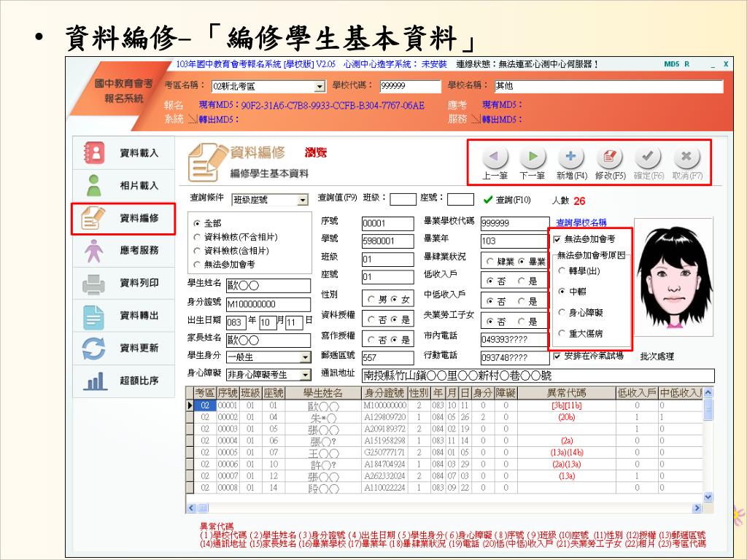The height and width of the screenshot is (560, 747).
Task: Select 中輟 reason radio
Action: 562,292
